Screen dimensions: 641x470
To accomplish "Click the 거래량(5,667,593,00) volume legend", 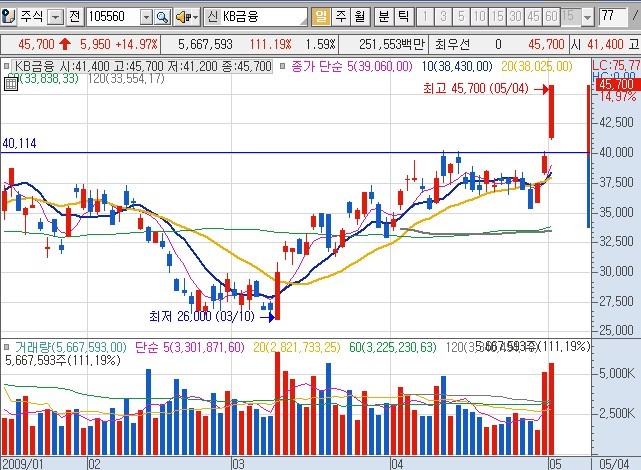I will (71, 347).
